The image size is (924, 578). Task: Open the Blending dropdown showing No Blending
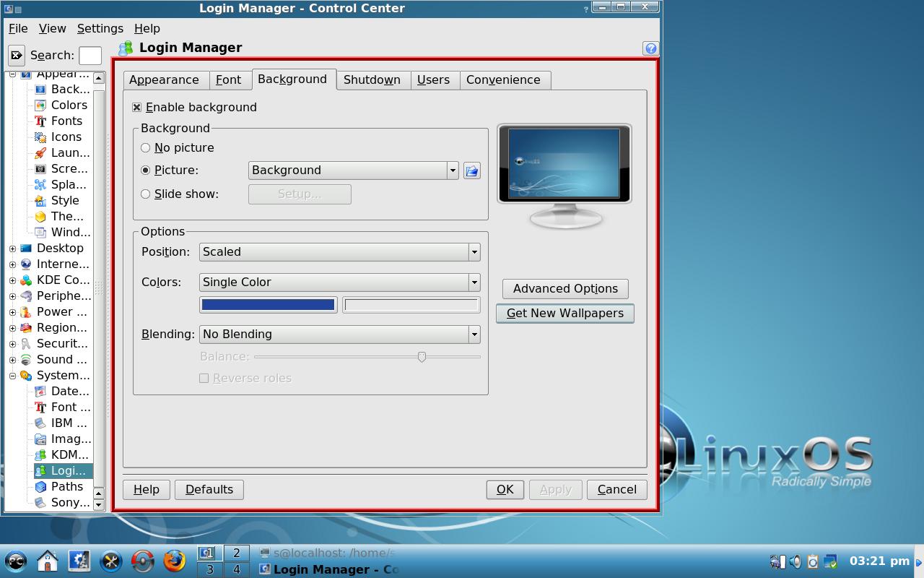point(340,334)
